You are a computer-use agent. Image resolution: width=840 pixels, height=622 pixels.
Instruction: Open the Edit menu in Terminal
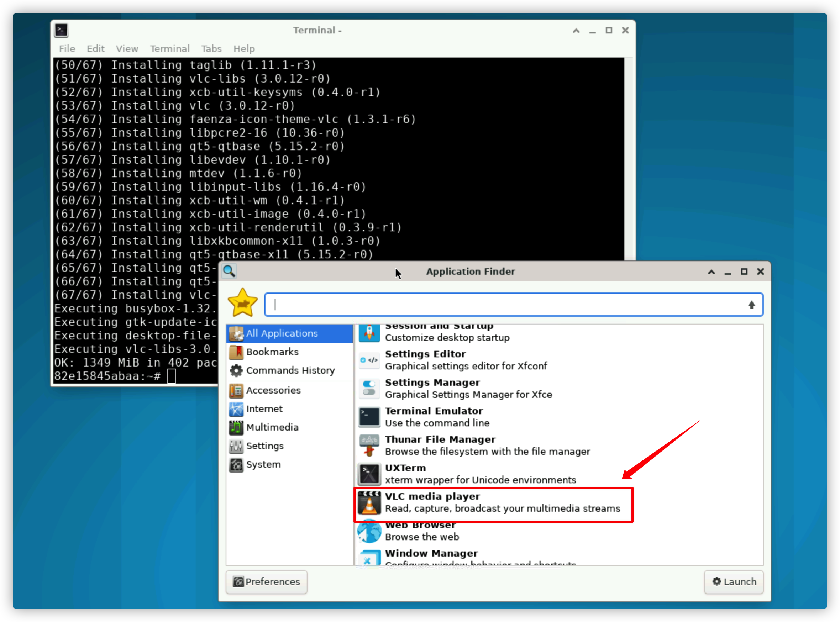tap(95, 48)
